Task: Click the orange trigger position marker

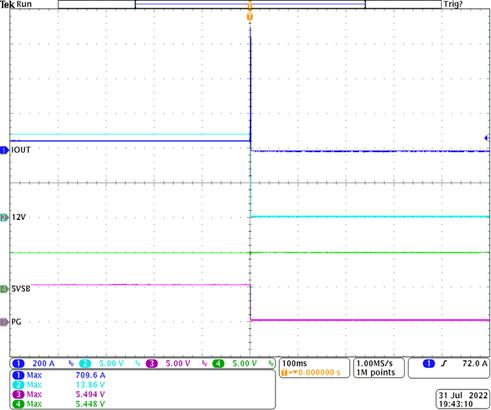Action: [x=250, y=17]
